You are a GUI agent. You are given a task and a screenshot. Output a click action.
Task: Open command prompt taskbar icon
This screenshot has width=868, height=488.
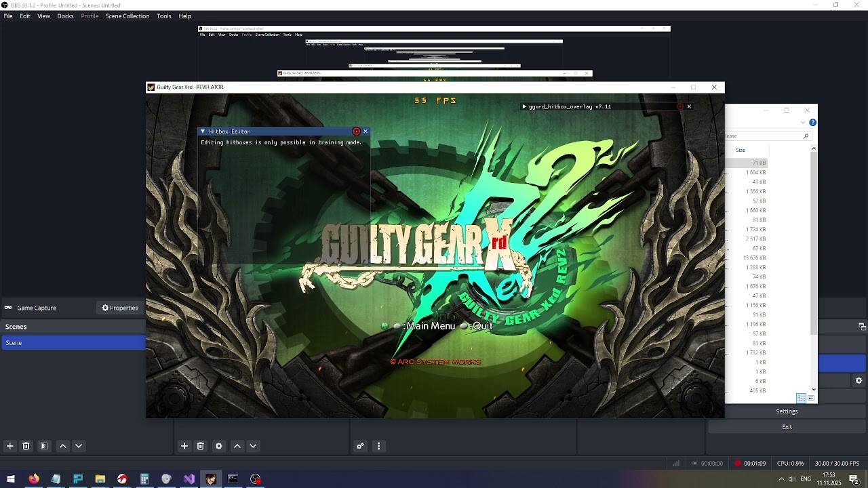233,479
